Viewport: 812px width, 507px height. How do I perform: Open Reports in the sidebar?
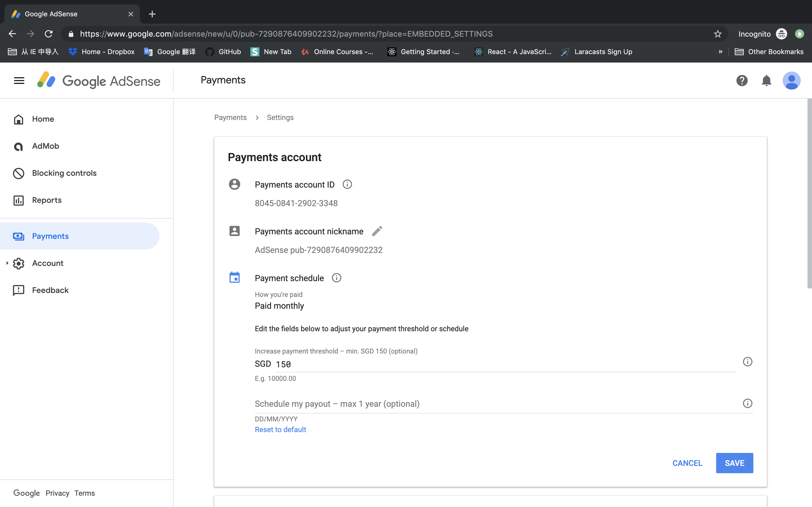(47, 200)
